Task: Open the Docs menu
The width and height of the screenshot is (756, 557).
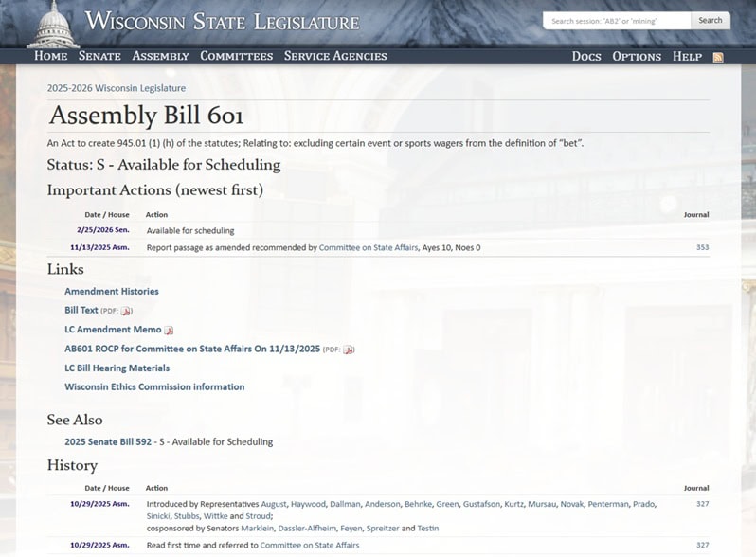Action: tap(586, 57)
